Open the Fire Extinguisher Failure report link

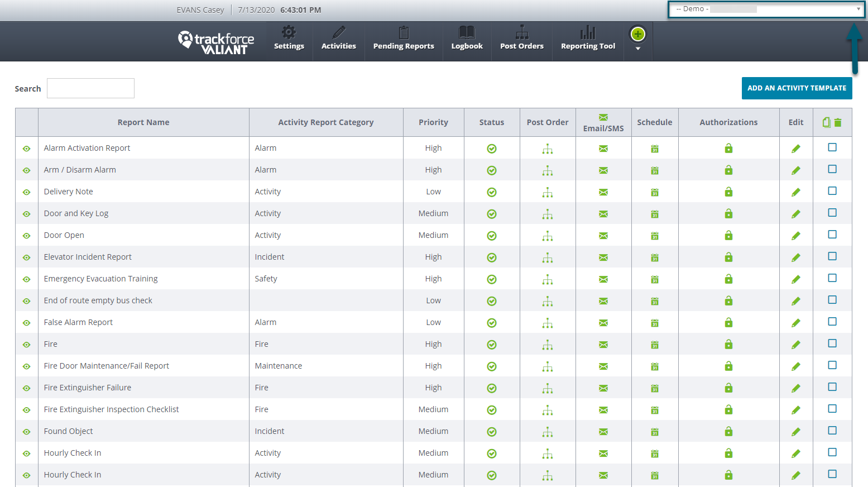tap(87, 387)
